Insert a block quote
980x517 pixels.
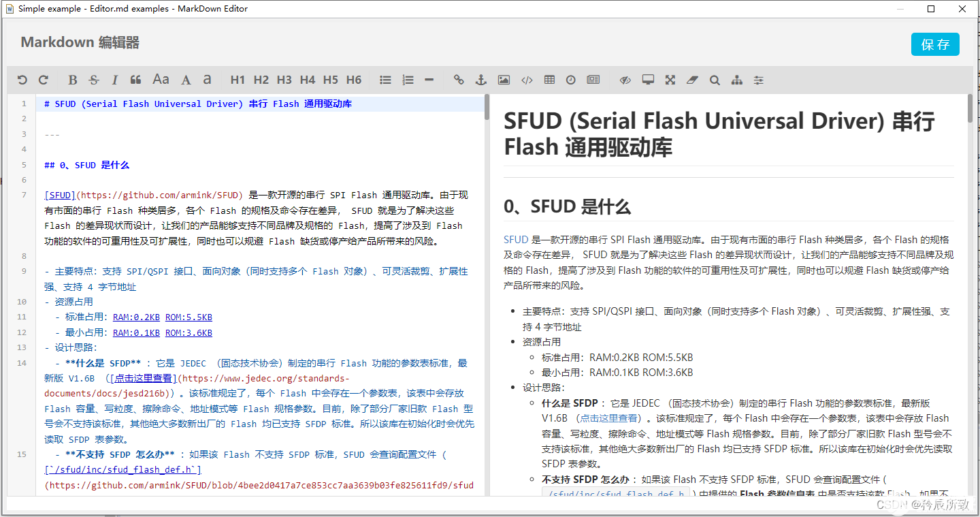click(135, 80)
